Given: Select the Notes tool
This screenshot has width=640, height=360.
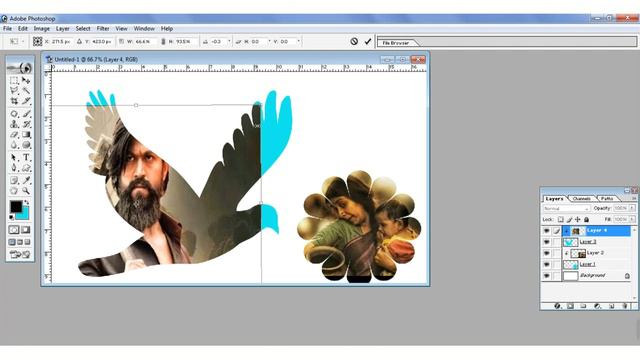Looking at the screenshot, I should [14, 180].
